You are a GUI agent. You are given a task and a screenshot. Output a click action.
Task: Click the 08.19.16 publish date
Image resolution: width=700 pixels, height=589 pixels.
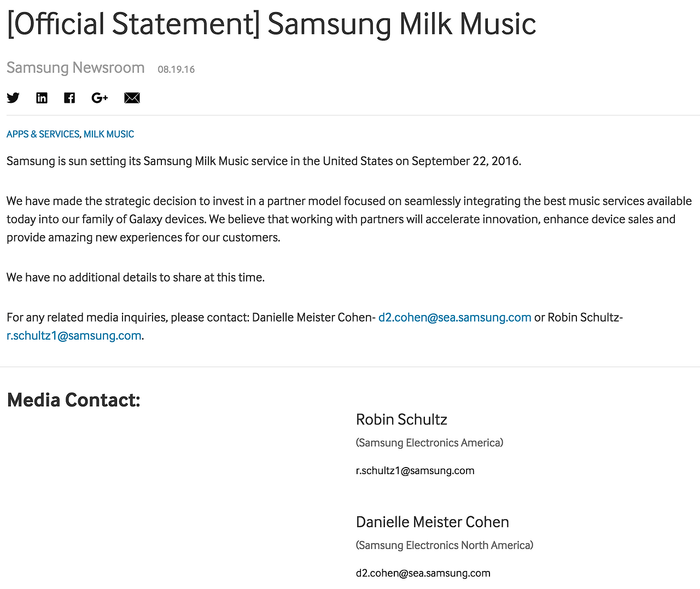pos(176,69)
